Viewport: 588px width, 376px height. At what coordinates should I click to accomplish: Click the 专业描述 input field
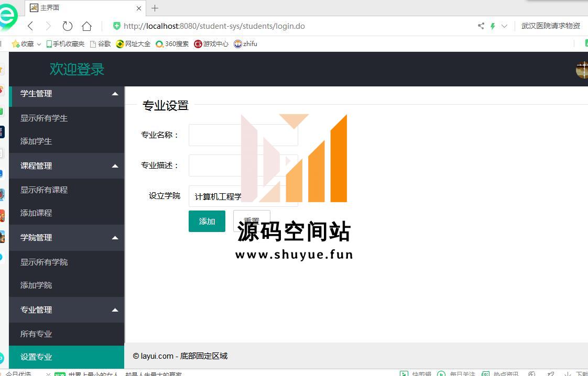click(x=243, y=165)
